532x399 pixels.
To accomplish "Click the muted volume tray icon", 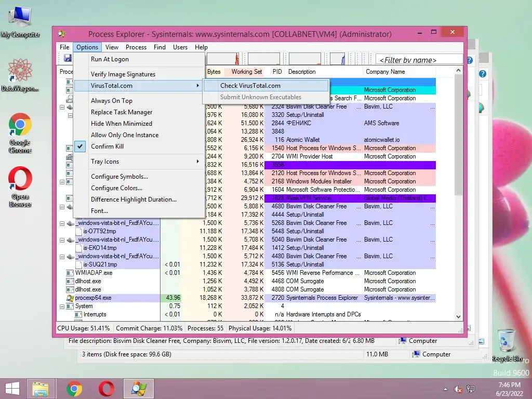I will click(458, 389).
